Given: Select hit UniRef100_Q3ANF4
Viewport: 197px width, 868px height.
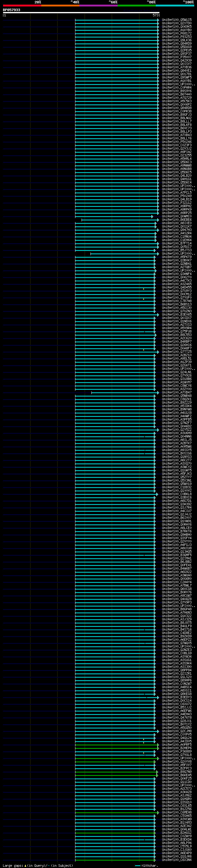Looking at the screenshot, I should [177, 274].
